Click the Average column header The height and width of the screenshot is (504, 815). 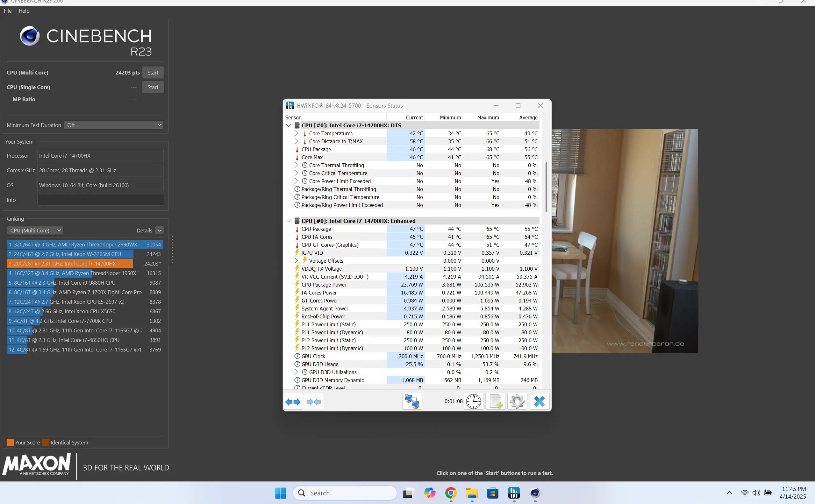[520, 117]
